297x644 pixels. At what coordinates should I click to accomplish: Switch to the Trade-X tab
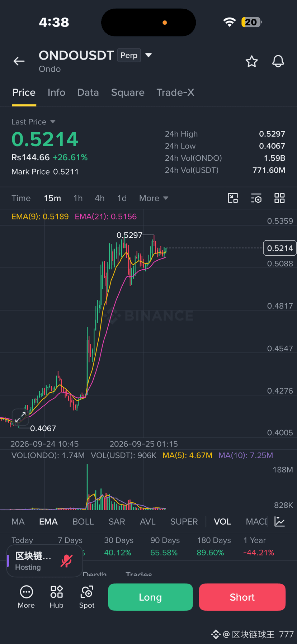(175, 93)
